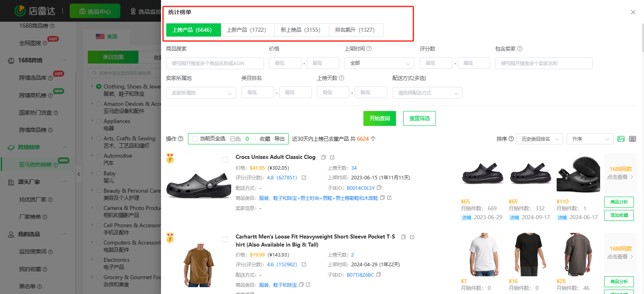Copy the Crocs Classic Clog product title

click(323, 157)
